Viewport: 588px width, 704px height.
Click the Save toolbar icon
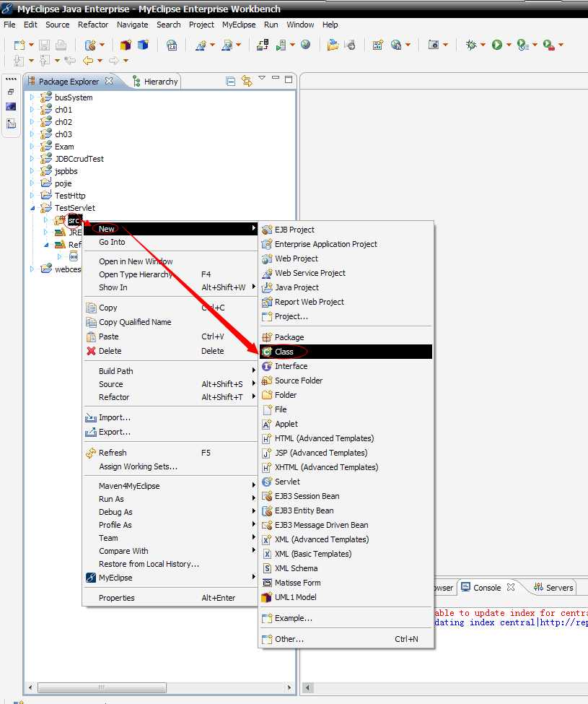44,45
